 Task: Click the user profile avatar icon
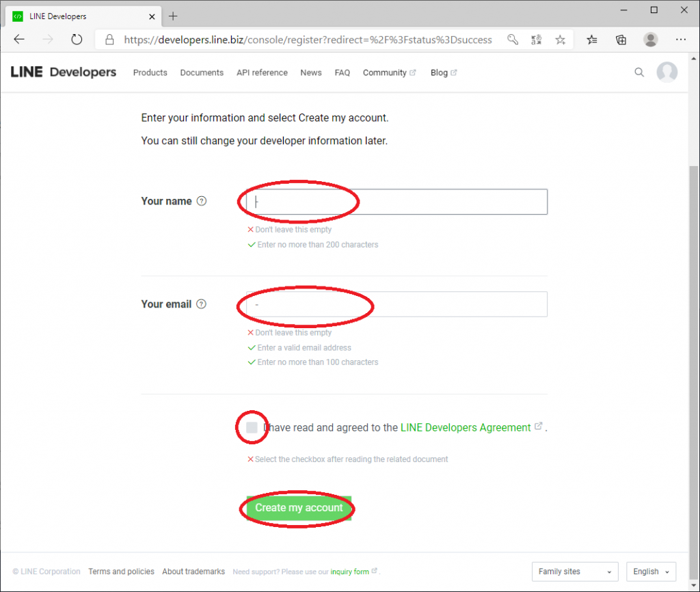[667, 72]
